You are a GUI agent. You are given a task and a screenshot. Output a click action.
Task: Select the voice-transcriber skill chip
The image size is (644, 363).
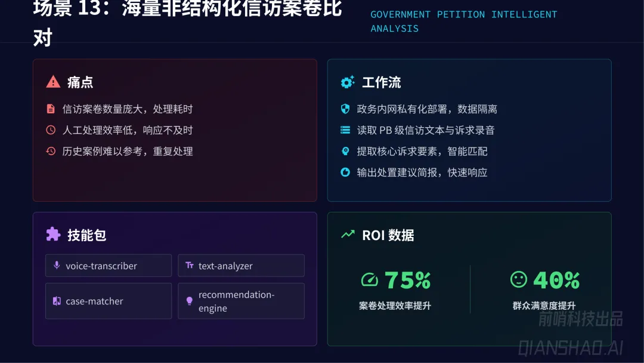[109, 266]
